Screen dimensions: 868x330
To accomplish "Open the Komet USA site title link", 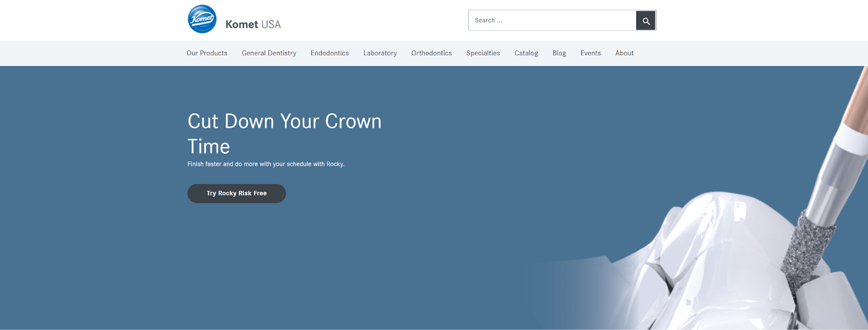I will [253, 24].
